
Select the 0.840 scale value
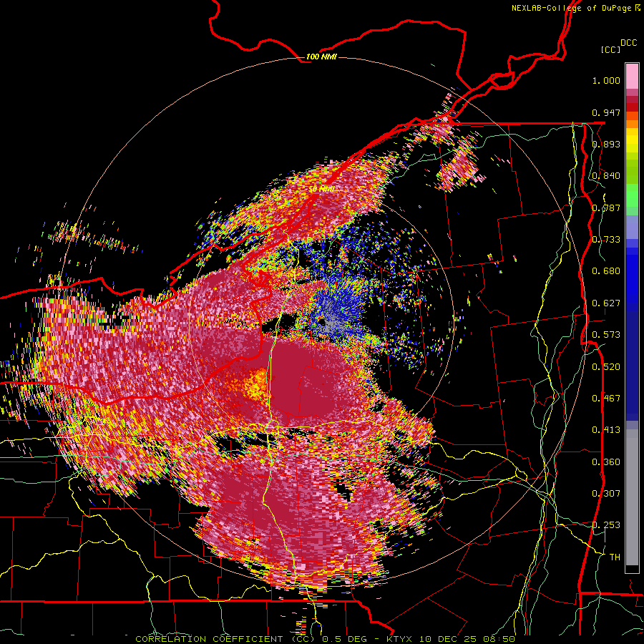(x=606, y=176)
